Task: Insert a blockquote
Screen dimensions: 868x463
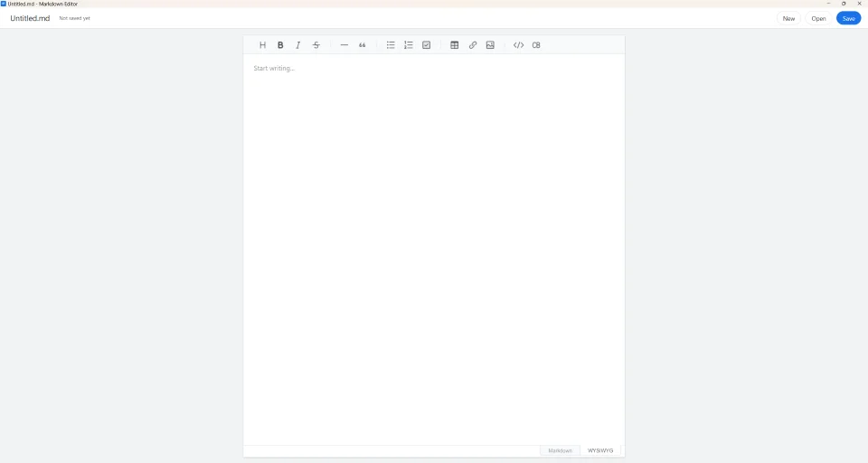Action: 362,45
